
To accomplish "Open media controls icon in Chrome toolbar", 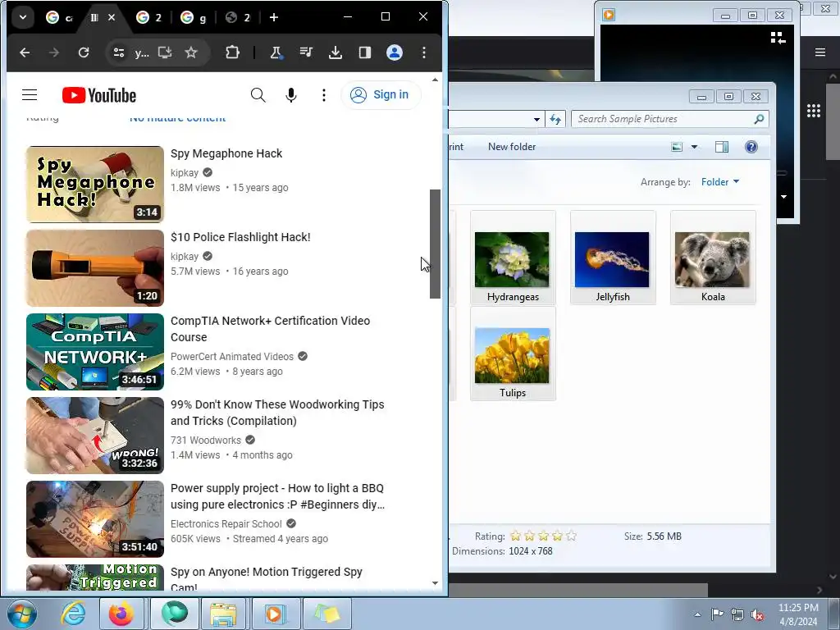I will pos(306,52).
